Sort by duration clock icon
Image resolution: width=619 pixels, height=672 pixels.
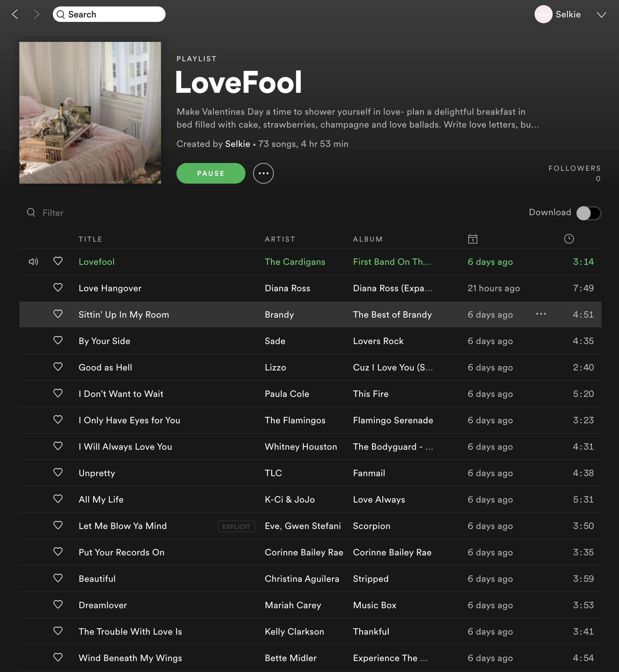[x=569, y=238]
